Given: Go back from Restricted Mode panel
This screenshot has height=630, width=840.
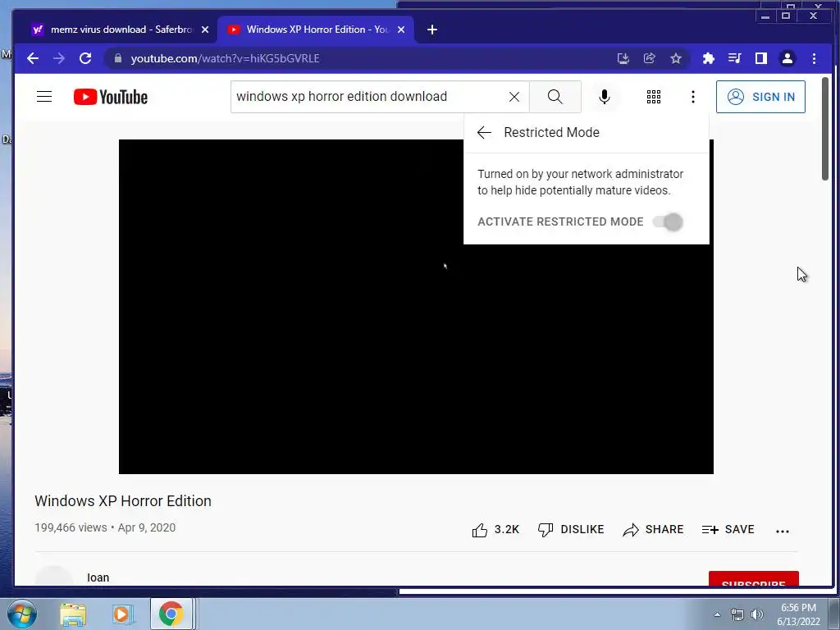Looking at the screenshot, I should [x=484, y=132].
